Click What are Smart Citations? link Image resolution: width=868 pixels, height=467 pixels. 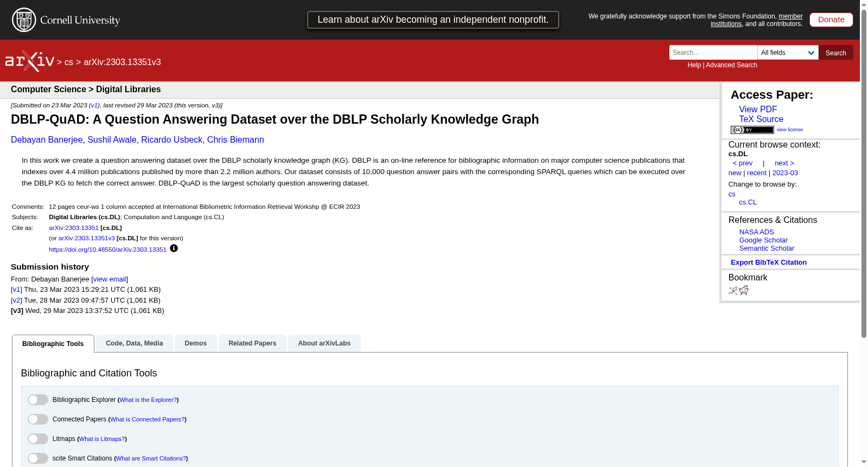[x=151, y=458]
